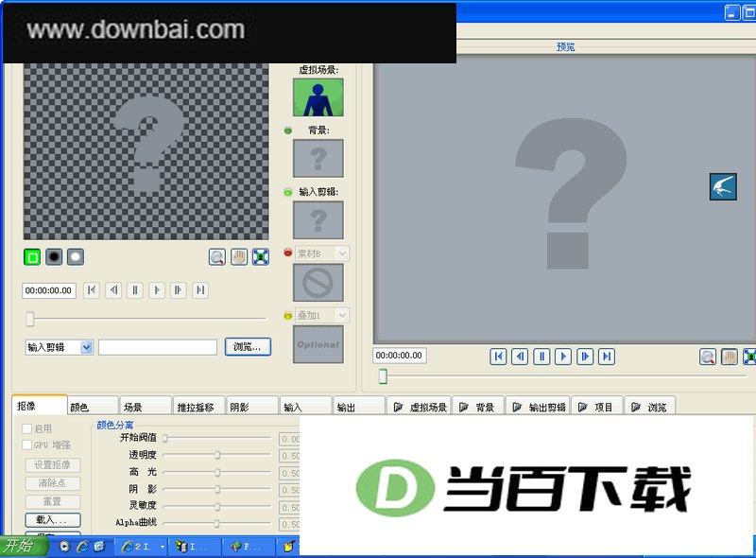
Task: Click the 重置 button
Action: click(x=53, y=501)
